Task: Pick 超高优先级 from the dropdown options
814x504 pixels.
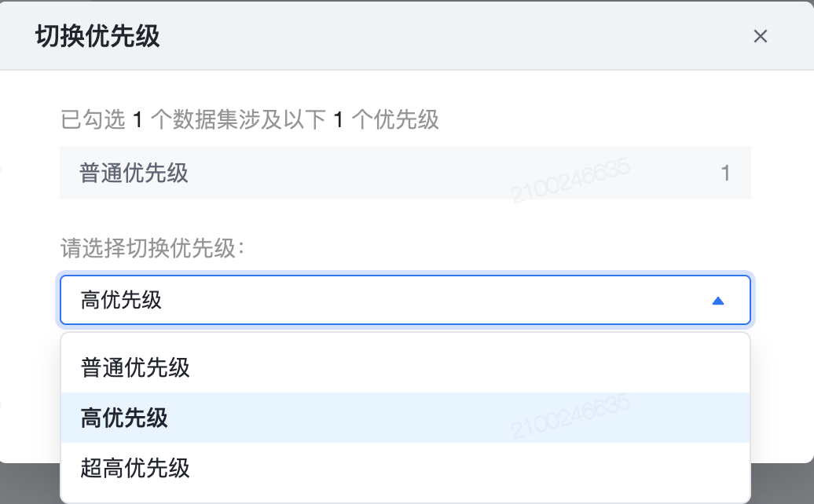Action: [x=135, y=468]
